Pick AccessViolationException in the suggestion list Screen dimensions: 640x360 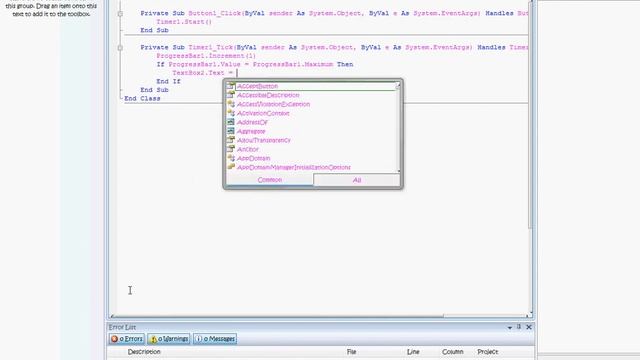273,104
